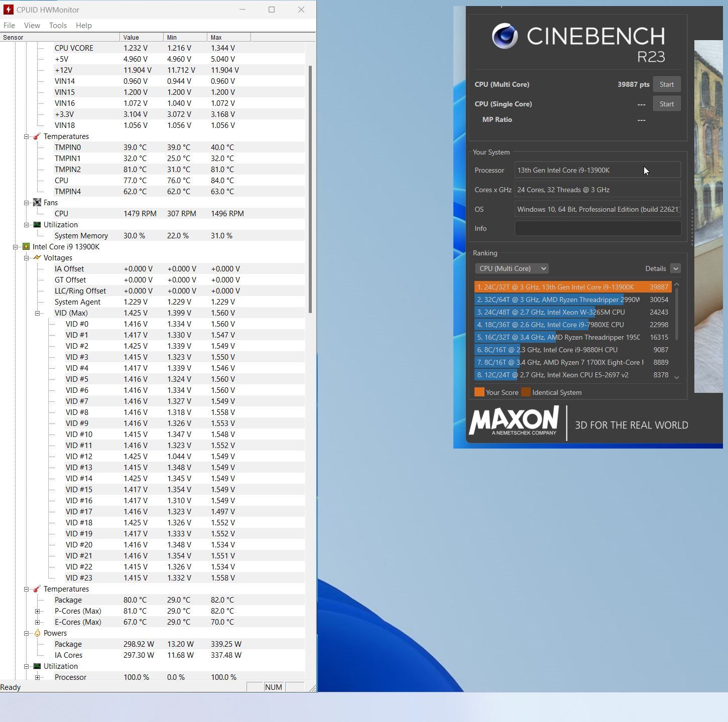The width and height of the screenshot is (728, 722).
Task: Open the File menu in HWMonitor
Action: click(x=9, y=25)
